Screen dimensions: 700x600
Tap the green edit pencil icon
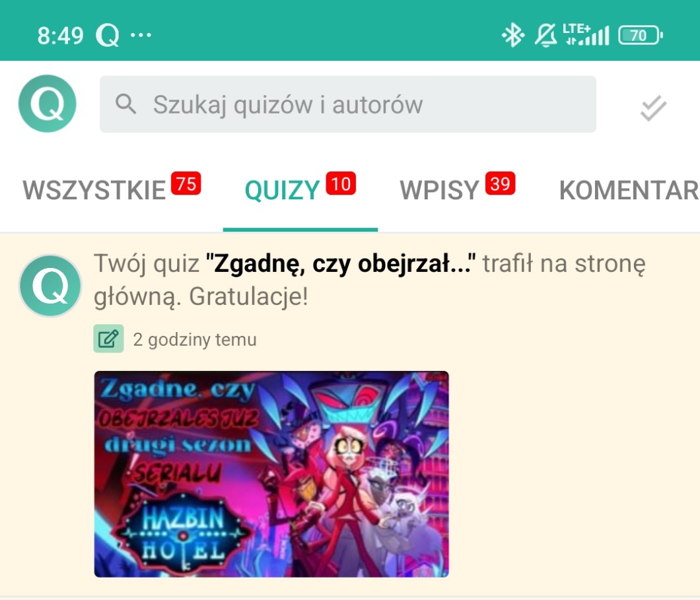[108, 339]
